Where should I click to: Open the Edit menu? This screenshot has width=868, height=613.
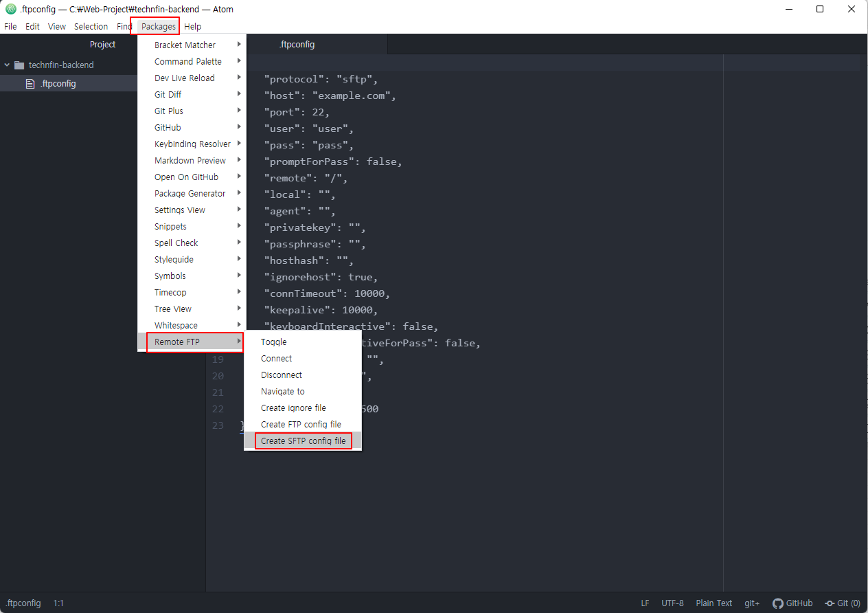point(32,26)
